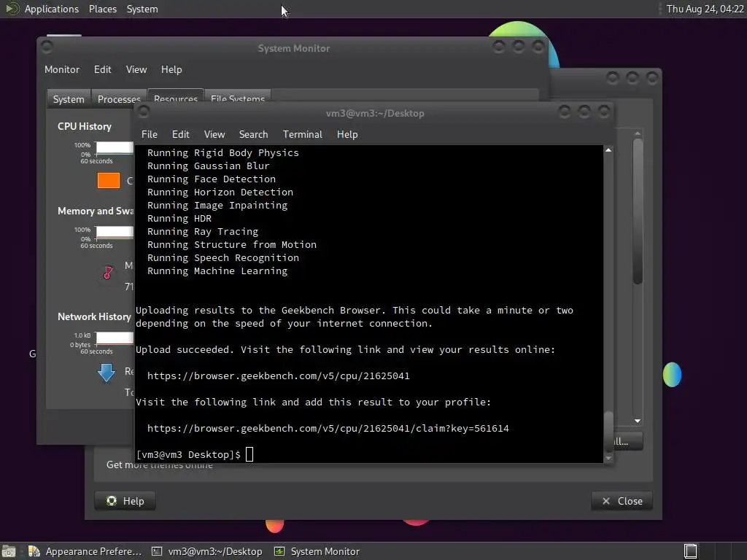Click the text 'Running Ray Tracing'
This screenshot has width=747, height=560.
[203, 231]
